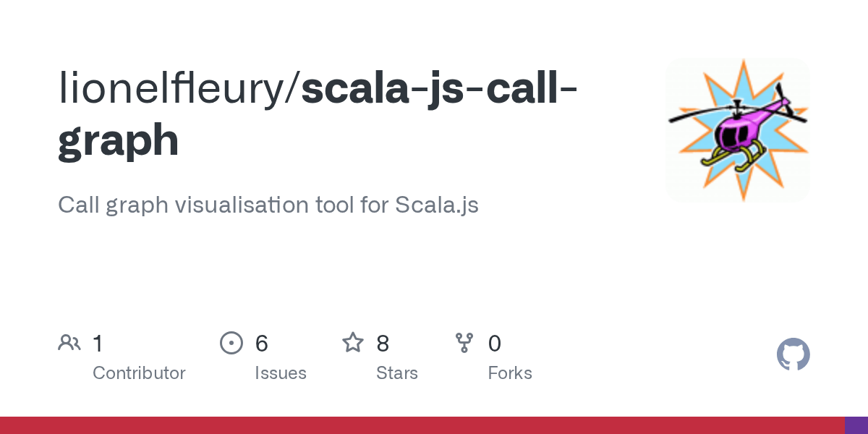Click the GitHub octocat logo

(x=793, y=354)
